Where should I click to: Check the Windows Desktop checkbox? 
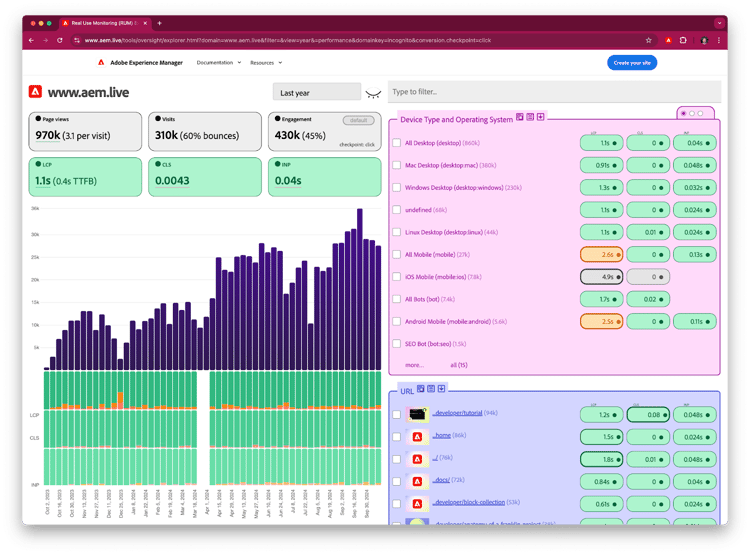[397, 188]
